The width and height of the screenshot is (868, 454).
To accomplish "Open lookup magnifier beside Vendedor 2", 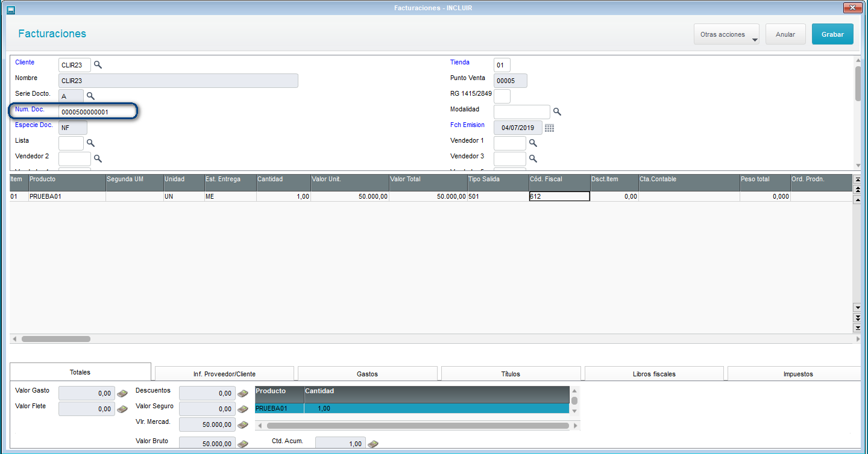I will click(98, 158).
